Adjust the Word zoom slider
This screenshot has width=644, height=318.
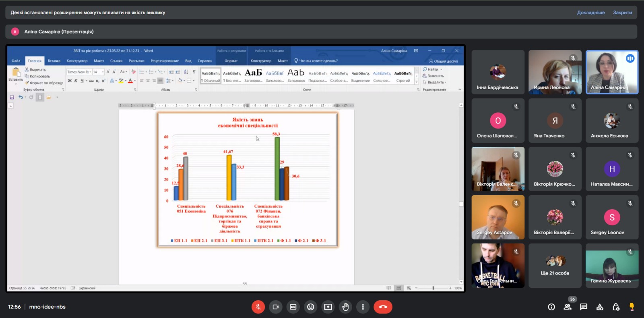(x=433, y=288)
